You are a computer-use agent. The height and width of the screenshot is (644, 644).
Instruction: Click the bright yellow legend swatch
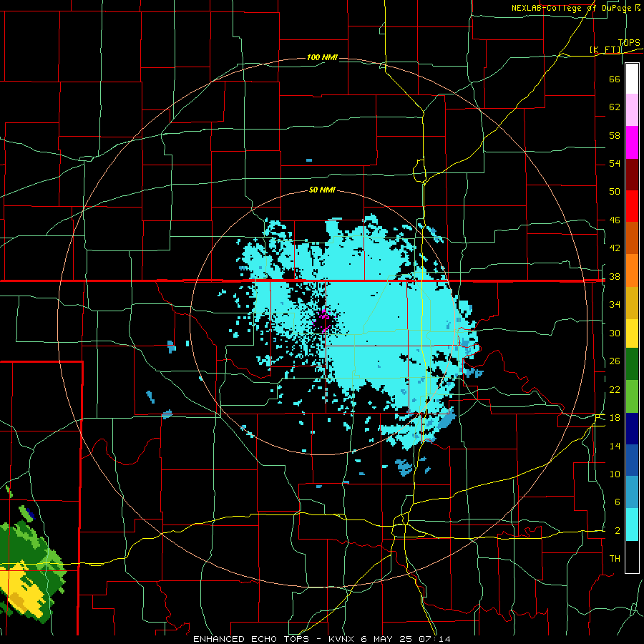coord(632,333)
